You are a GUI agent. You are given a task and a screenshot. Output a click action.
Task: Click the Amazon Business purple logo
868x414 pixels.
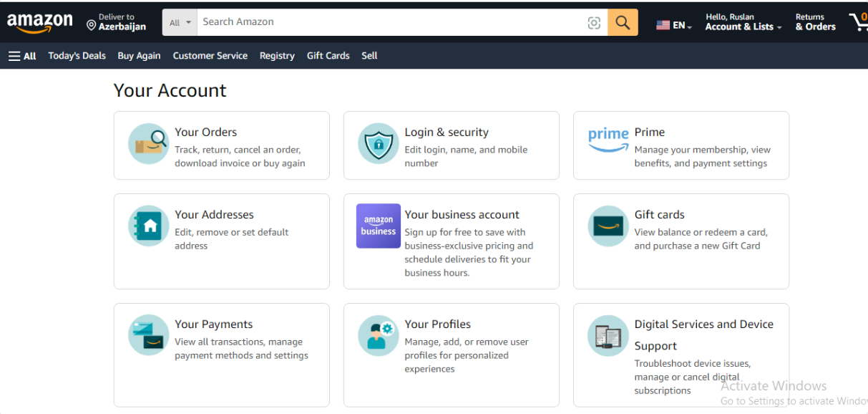pos(379,226)
